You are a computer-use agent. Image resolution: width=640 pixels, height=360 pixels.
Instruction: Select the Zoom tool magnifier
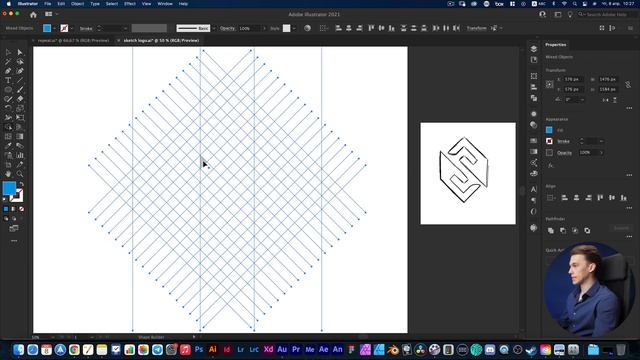click(20, 174)
